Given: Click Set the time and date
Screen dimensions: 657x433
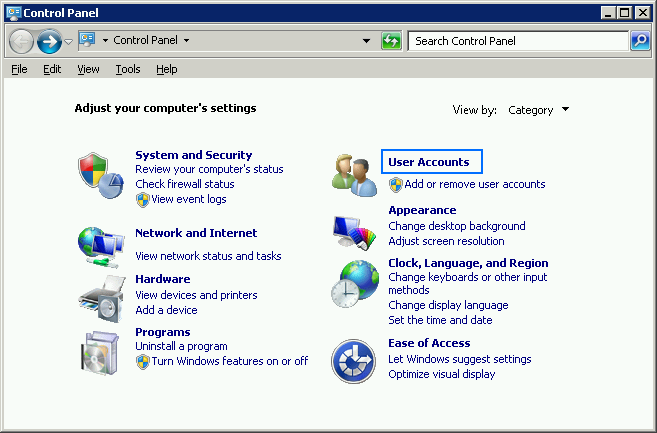Looking at the screenshot, I should [x=440, y=320].
